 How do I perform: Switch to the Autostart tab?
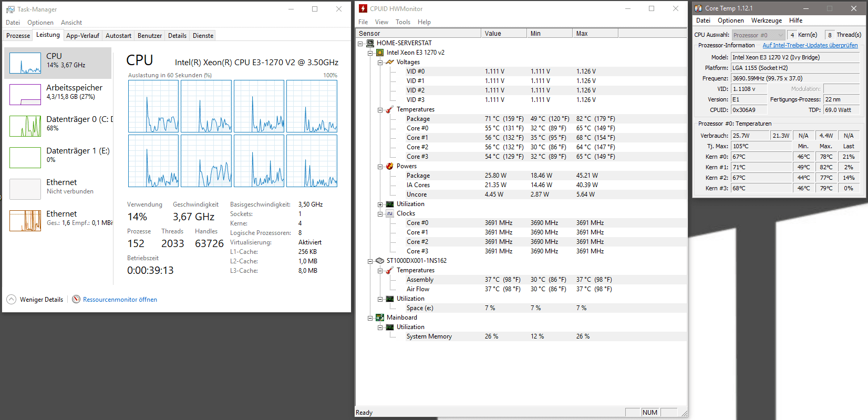click(118, 36)
